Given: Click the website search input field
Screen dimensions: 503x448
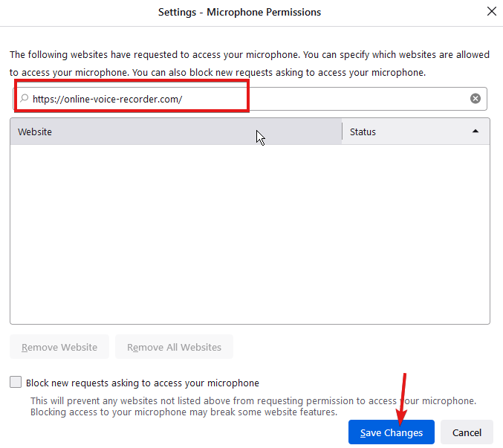Looking at the screenshot, I should pos(250,99).
